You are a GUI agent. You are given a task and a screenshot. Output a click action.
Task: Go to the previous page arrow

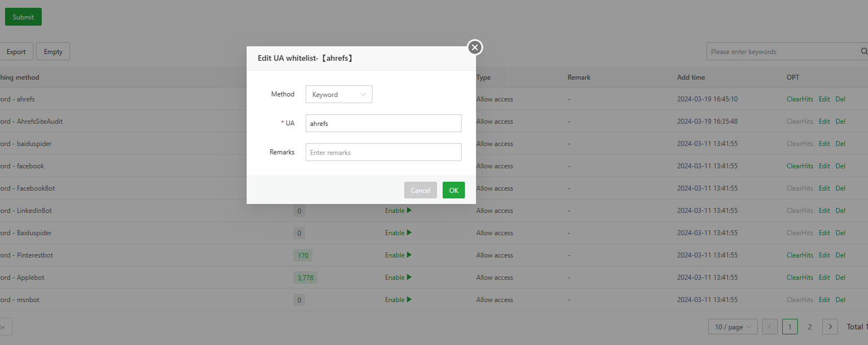tap(770, 327)
